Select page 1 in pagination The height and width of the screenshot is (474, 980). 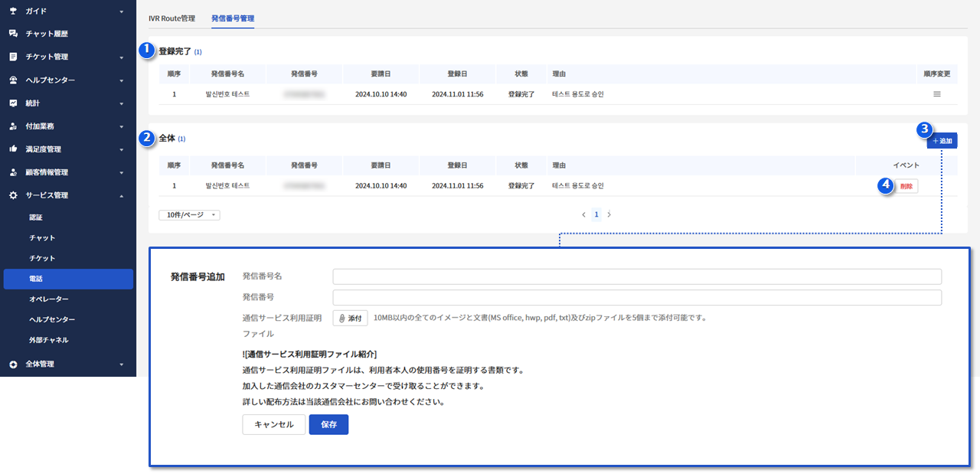(596, 215)
